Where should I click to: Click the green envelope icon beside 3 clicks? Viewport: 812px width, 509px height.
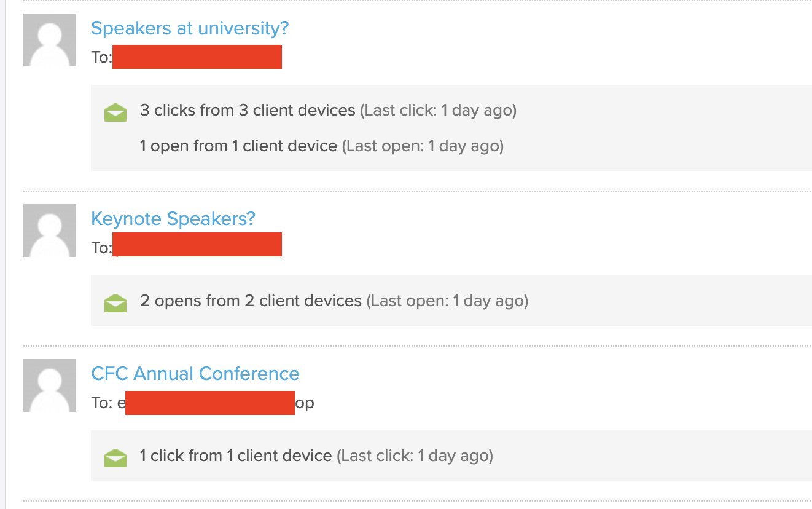point(115,112)
